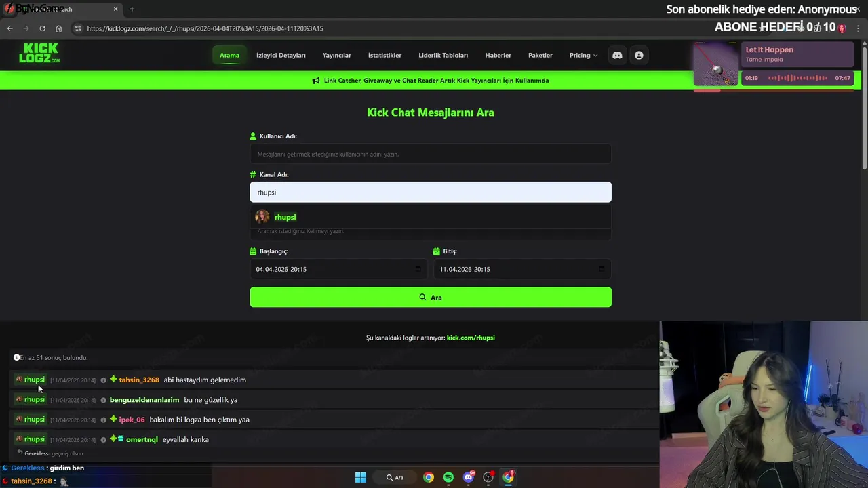Click 'En az 51 sonuç bulundu' text
Image resolution: width=868 pixels, height=488 pixels.
(54, 357)
